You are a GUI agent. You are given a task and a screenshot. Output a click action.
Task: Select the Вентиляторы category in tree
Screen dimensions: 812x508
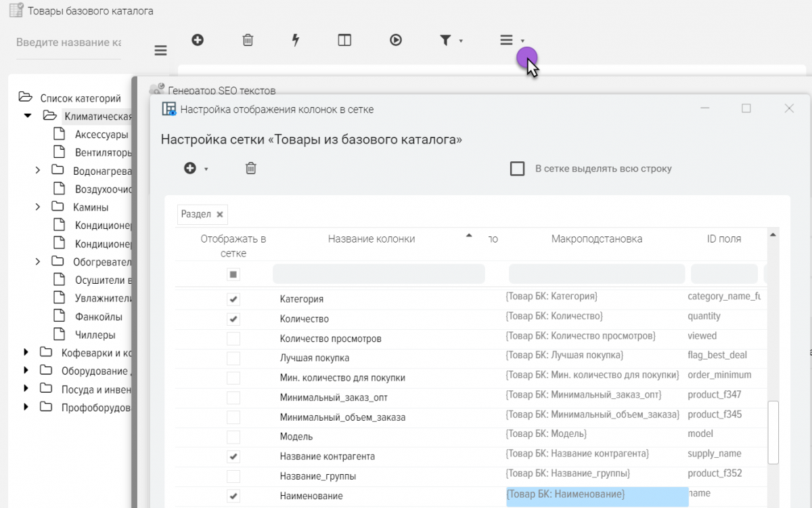click(x=101, y=152)
